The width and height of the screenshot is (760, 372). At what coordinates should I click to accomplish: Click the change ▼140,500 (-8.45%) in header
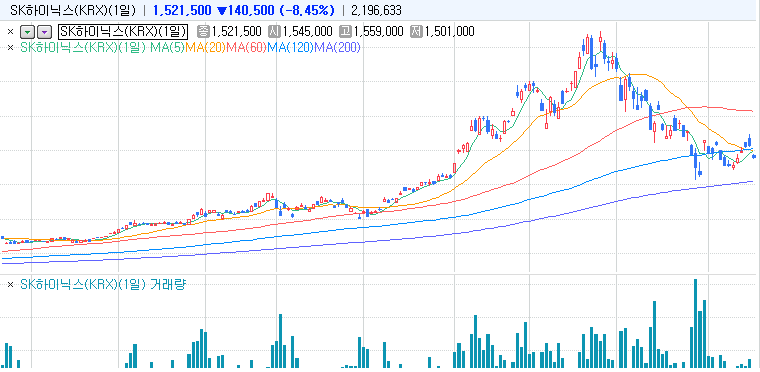pyautogui.click(x=275, y=10)
